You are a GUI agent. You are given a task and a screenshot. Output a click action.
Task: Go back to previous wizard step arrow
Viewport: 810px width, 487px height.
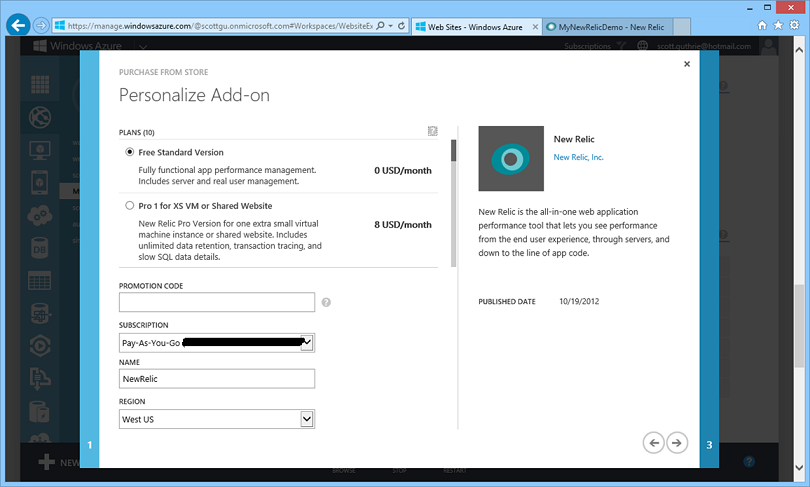coord(653,443)
